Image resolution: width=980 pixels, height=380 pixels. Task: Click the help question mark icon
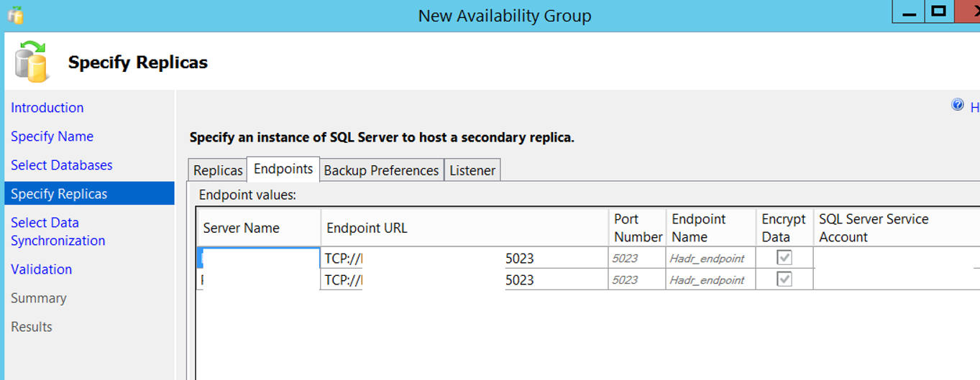click(957, 105)
